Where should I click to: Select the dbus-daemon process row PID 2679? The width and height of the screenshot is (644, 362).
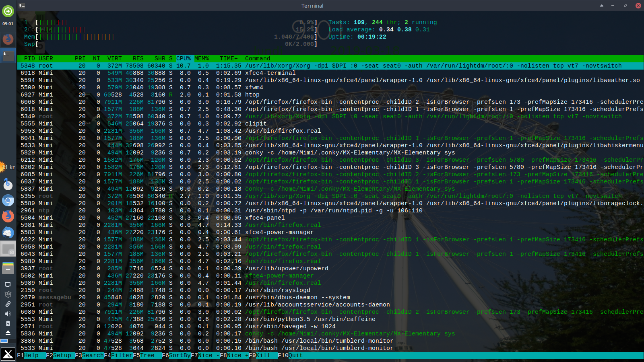click(x=330, y=298)
